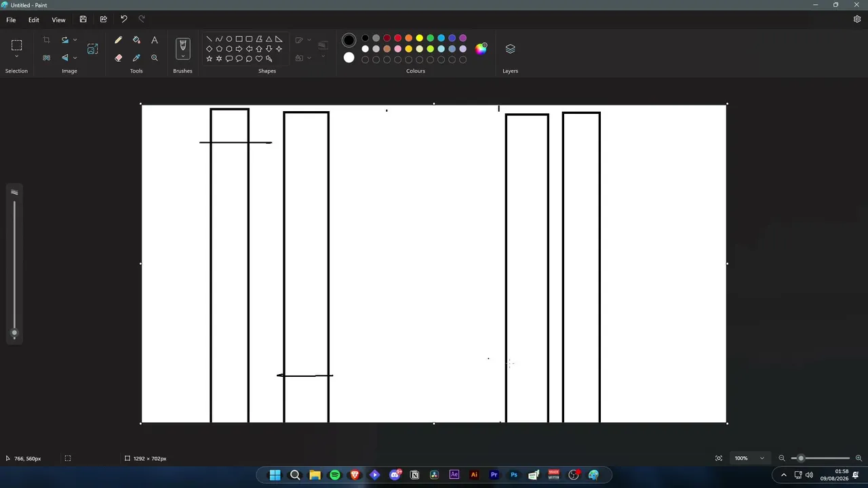Viewport: 868px width, 488px height.
Task: Select the Diamond shape
Action: 209,49
